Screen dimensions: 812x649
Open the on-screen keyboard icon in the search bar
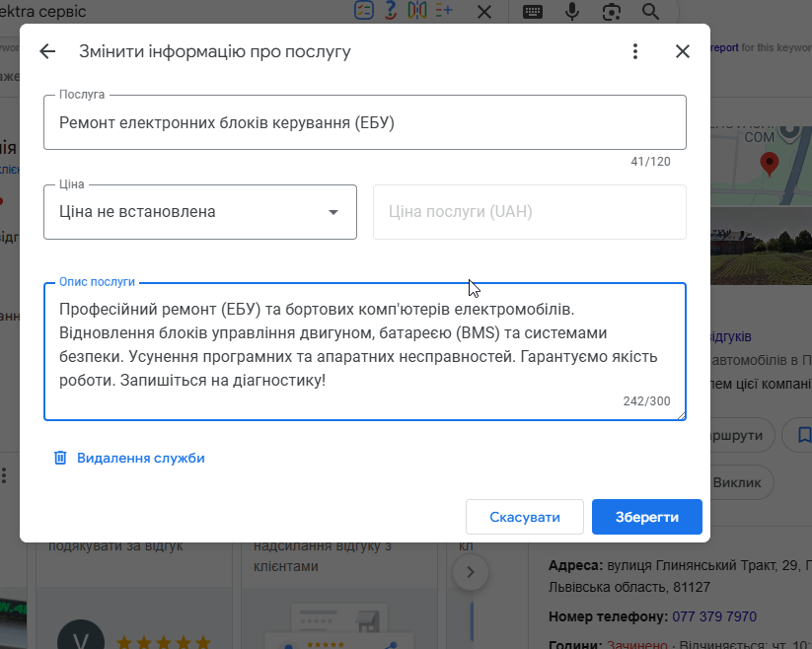click(x=533, y=12)
